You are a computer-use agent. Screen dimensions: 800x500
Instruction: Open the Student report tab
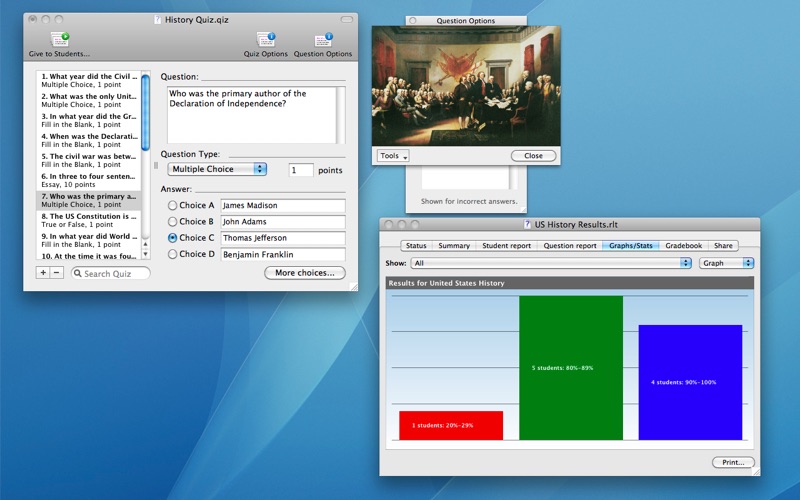click(x=507, y=245)
